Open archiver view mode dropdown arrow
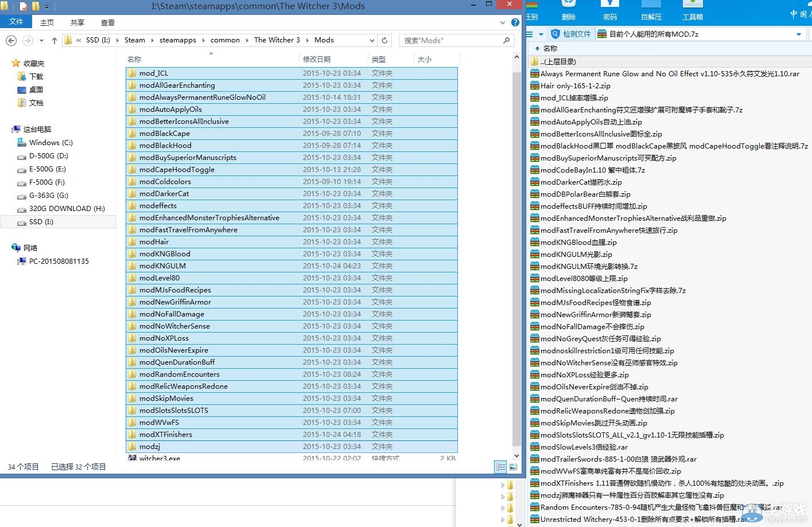812x527 pixels. pos(541,34)
